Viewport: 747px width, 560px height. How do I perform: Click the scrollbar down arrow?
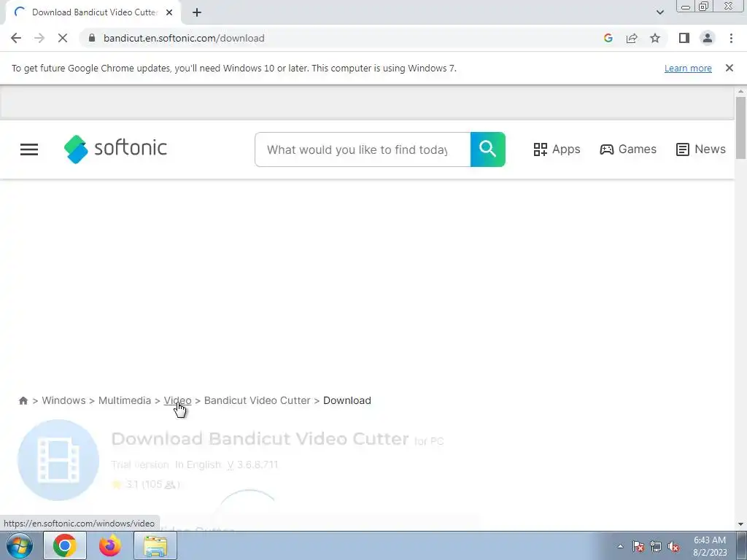coord(740,524)
